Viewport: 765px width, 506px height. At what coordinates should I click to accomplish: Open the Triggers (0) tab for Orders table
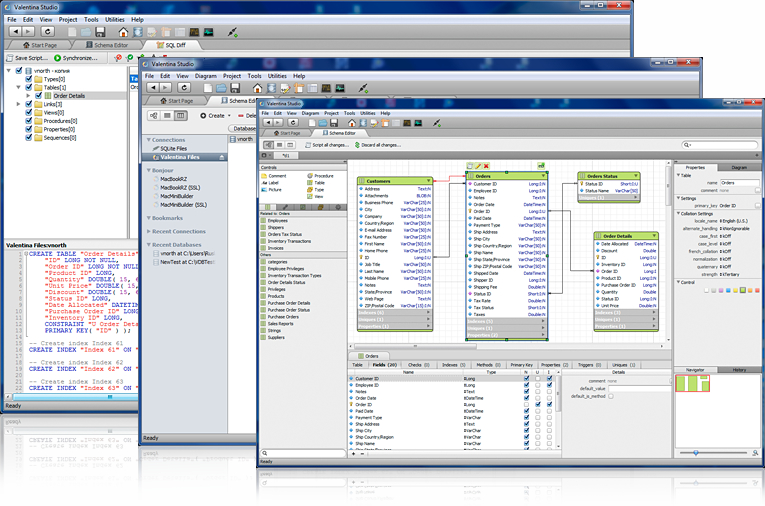click(x=589, y=365)
